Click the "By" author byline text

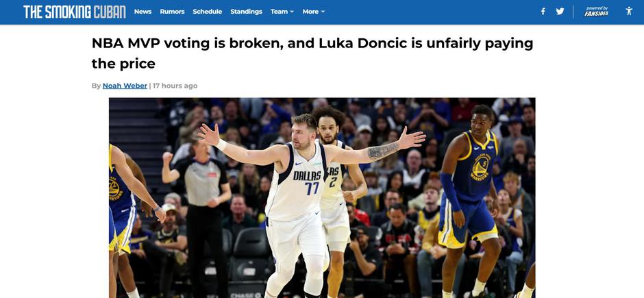coord(96,86)
